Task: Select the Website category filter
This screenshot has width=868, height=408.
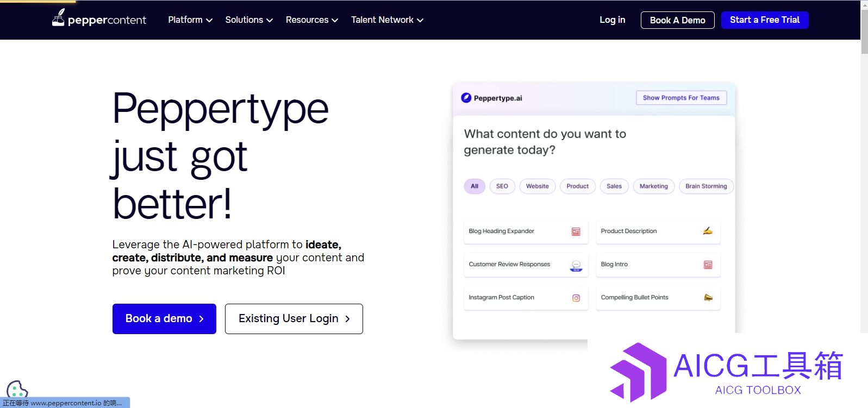Action: click(538, 186)
